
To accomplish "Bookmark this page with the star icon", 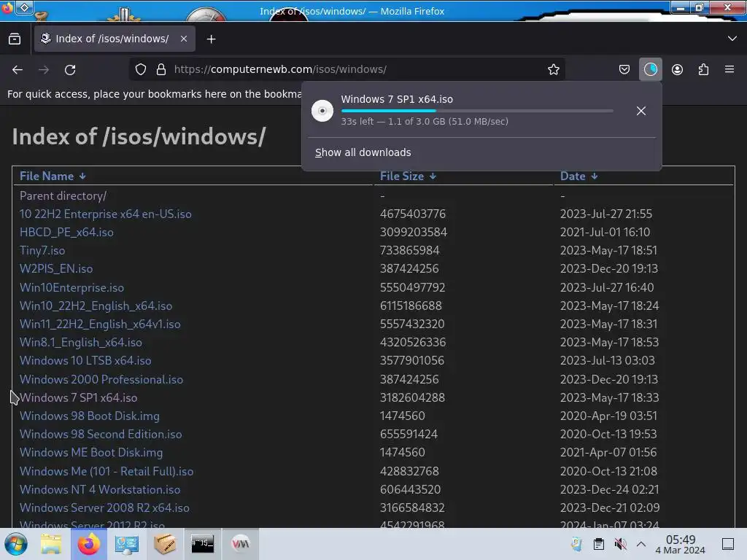I will click(553, 69).
